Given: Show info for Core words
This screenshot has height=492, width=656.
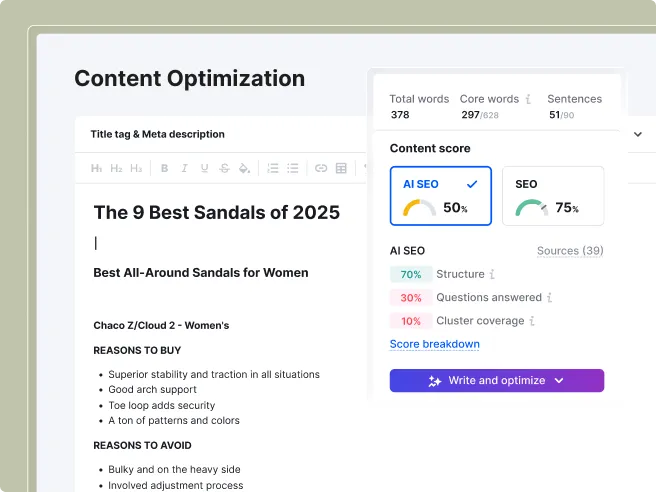Looking at the screenshot, I should [x=528, y=99].
